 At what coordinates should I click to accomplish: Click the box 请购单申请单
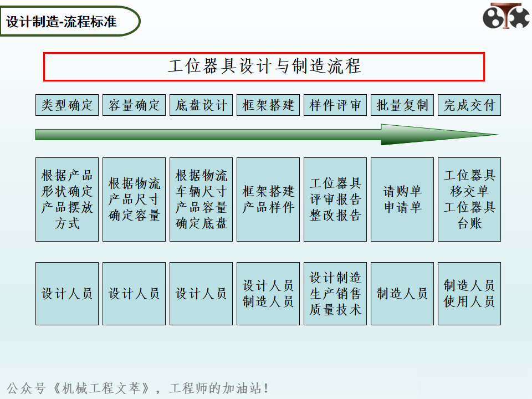click(x=402, y=199)
